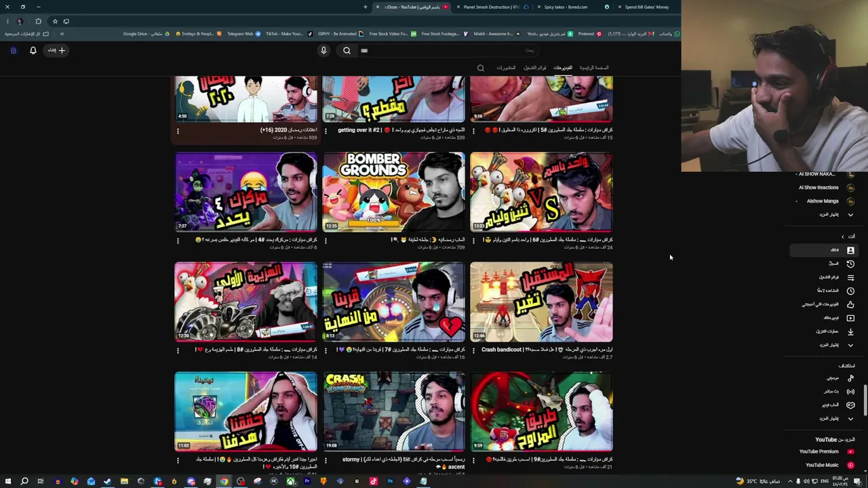The image size is (868, 488).
Task: Open YouTube Premium from sidebar
Action: (x=826, y=451)
